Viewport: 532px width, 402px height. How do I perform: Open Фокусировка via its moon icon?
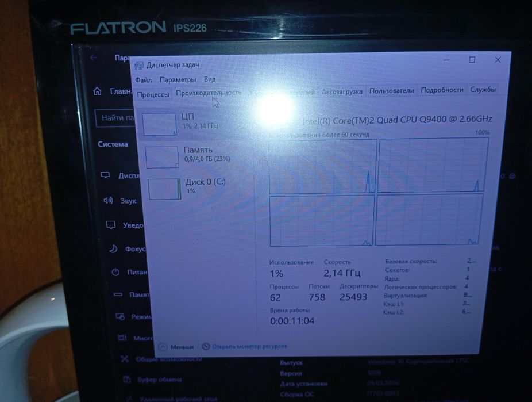point(113,249)
